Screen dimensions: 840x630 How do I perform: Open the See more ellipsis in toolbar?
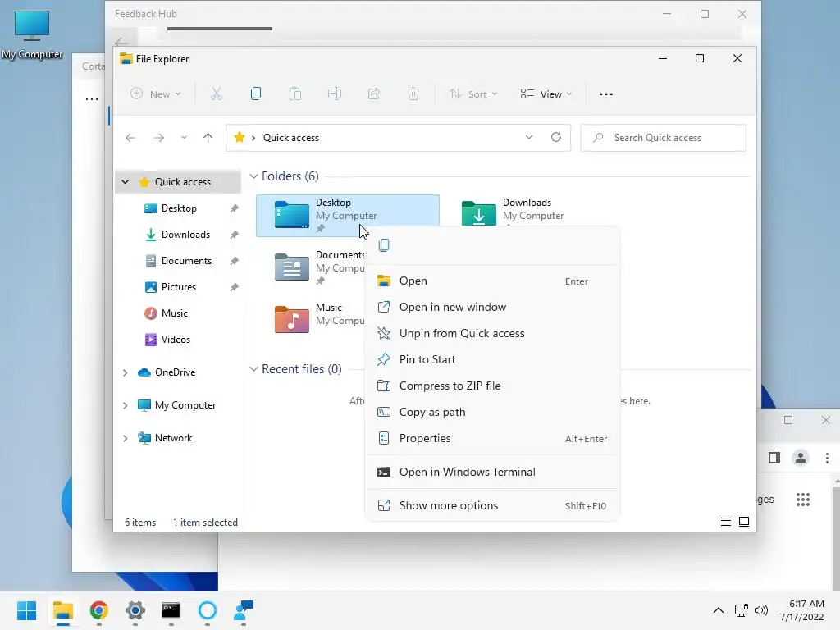[606, 94]
